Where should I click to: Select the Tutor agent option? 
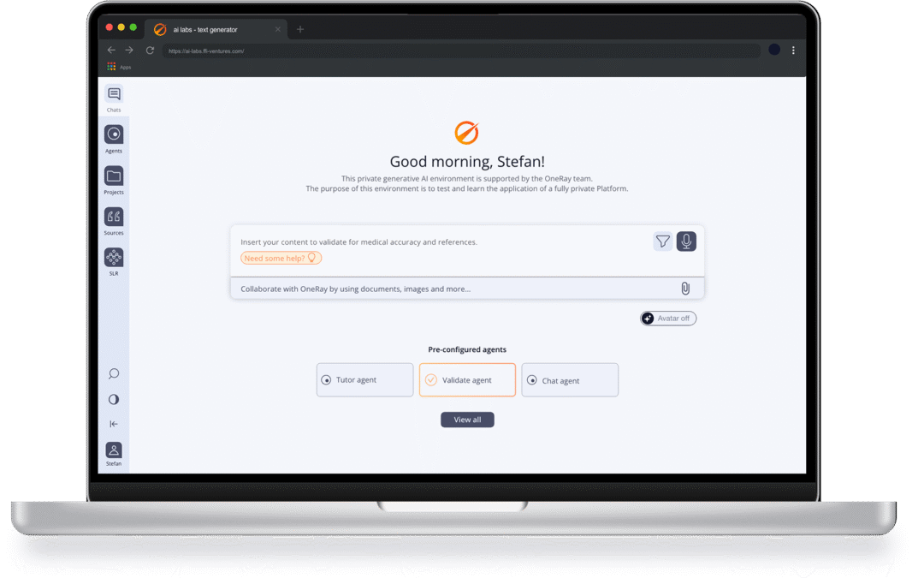coord(364,380)
